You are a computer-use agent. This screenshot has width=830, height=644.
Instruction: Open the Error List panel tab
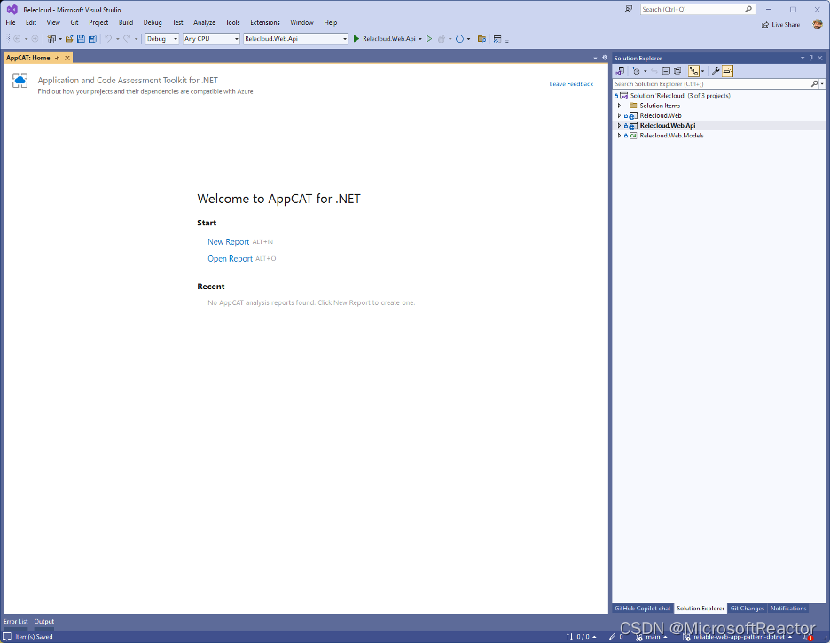pyautogui.click(x=15, y=621)
